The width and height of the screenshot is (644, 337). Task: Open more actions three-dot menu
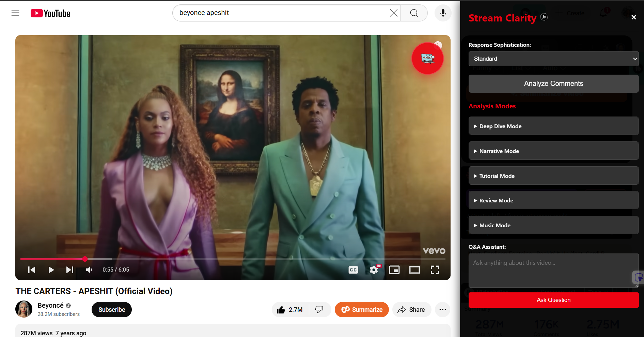pos(443,309)
